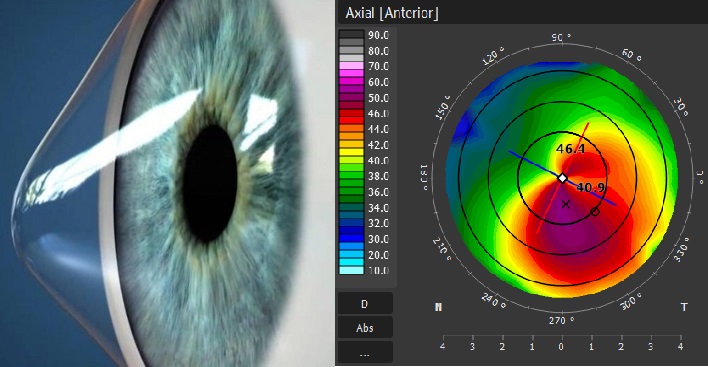Click the 46.4 steep curvature value
The image size is (708, 367).
pos(570,149)
